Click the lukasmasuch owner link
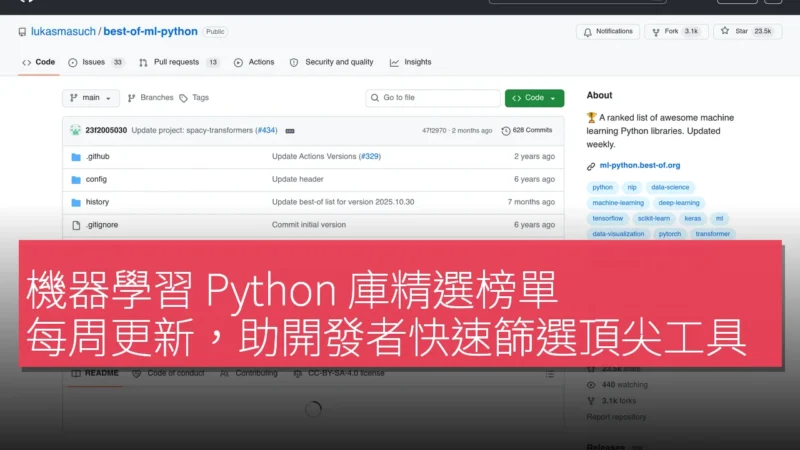Image resolution: width=800 pixels, height=450 pixels. pos(63,32)
